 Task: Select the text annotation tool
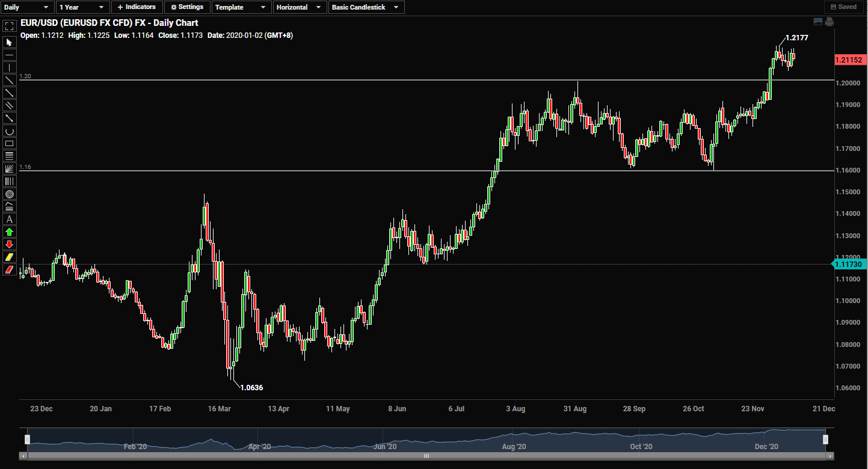[9, 219]
